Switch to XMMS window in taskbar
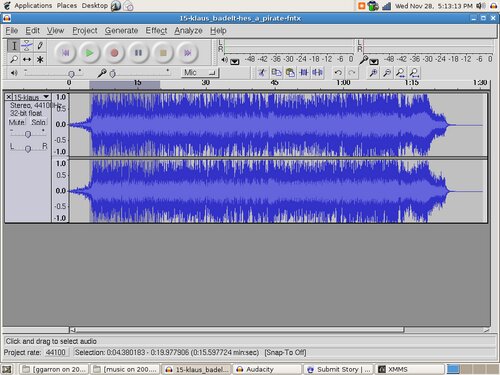Viewport: 500px width, 375px height. 410,369
